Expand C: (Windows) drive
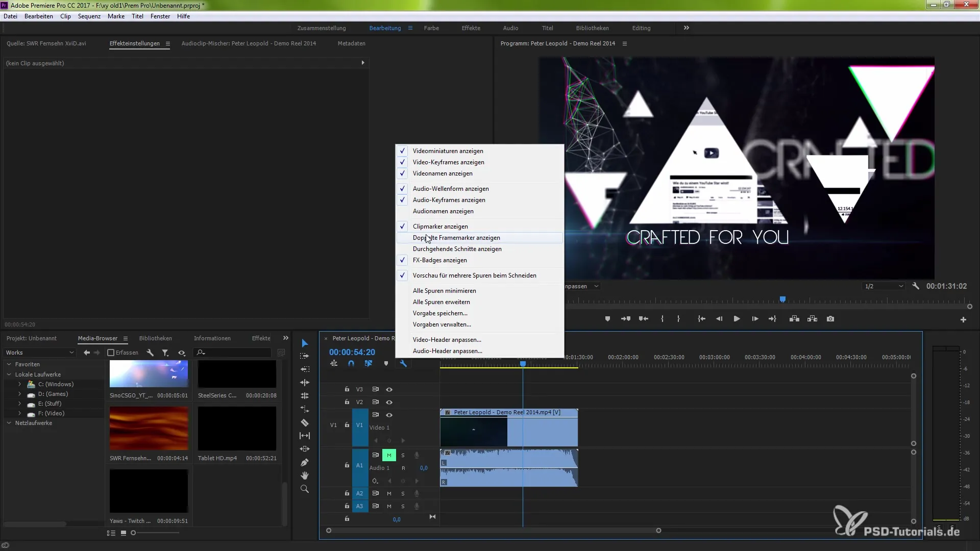 (19, 384)
